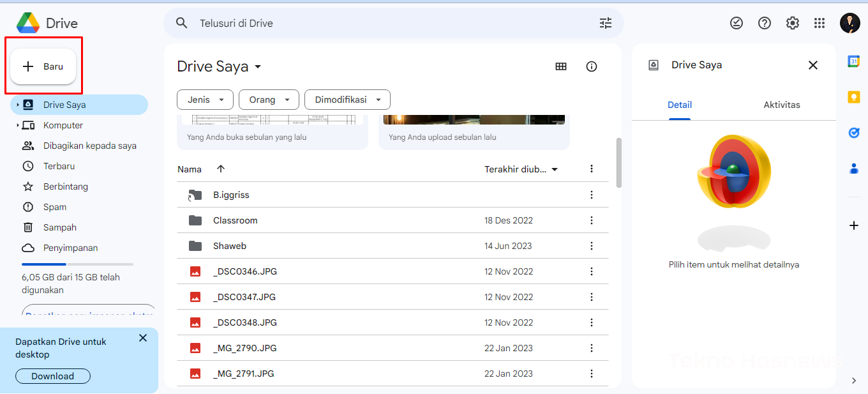Expand the Drive Saya breadcrumb menu
The image size is (868, 394).
tap(258, 66)
